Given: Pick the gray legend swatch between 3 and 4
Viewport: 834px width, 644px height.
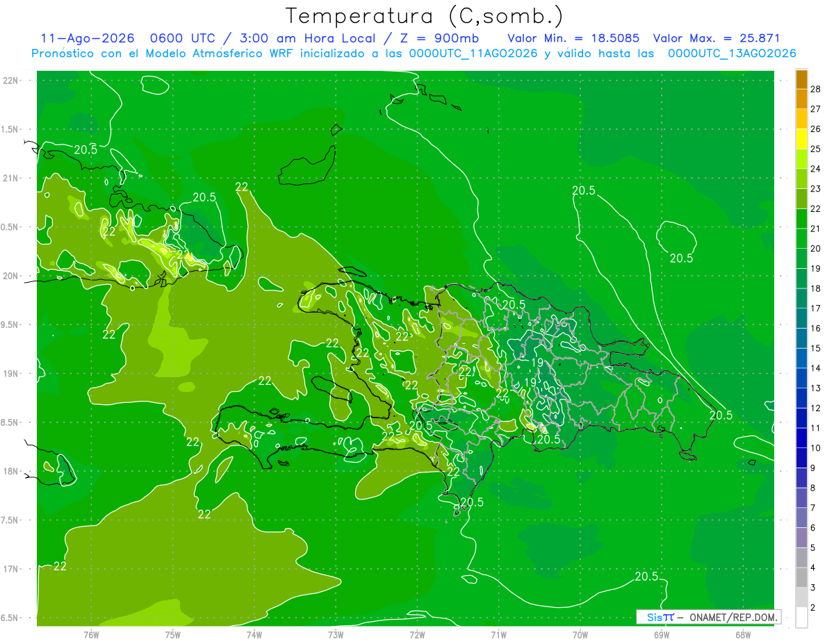Looking at the screenshot, I should [801, 577].
